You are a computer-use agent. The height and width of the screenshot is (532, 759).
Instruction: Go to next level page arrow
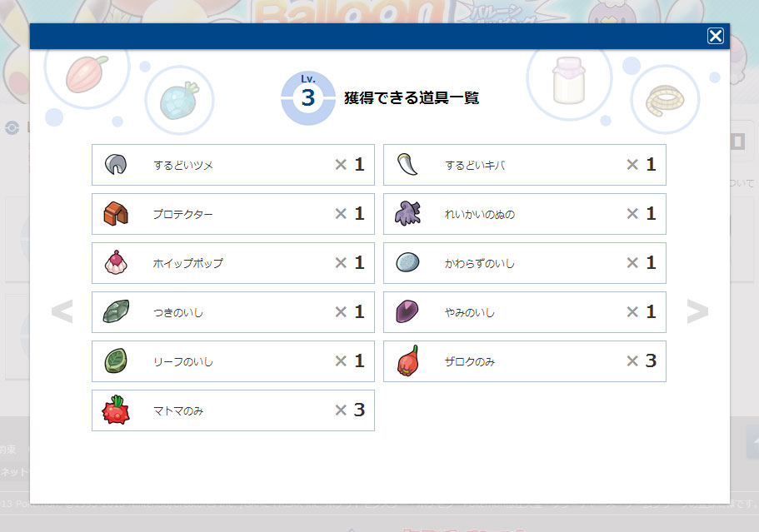pos(697,311)
